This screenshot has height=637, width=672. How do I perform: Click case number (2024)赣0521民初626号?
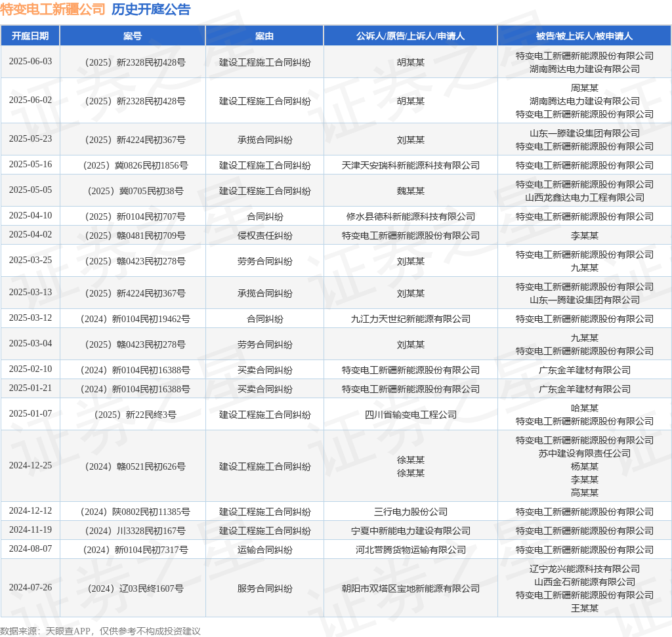tap(135, 466)
